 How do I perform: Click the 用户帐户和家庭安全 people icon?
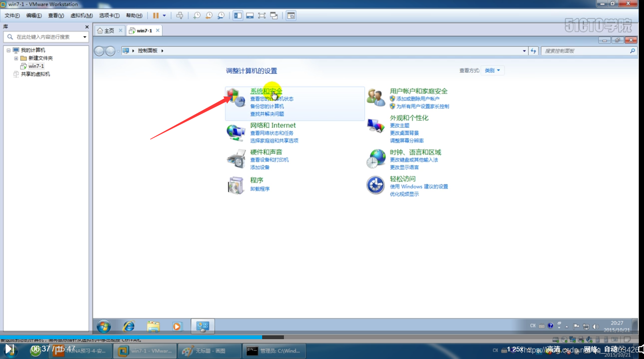tap(376, 97)
